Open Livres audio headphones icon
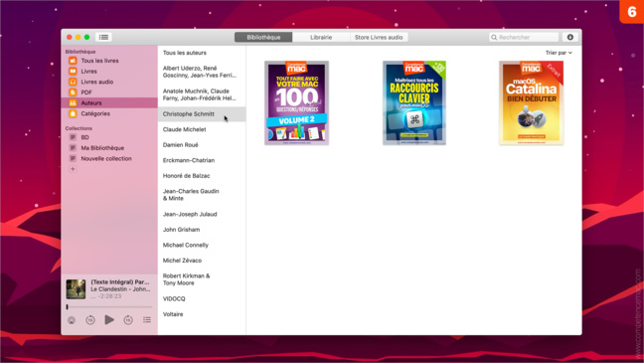 pos(73,82)
